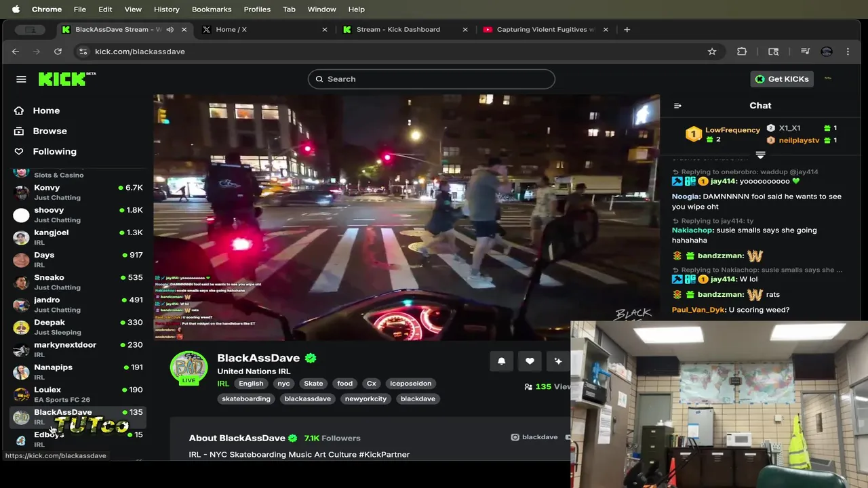Click the Skate tag
The width and height of the screenshot is (868, 488).
pyautogui.click(x=313, y=384)
